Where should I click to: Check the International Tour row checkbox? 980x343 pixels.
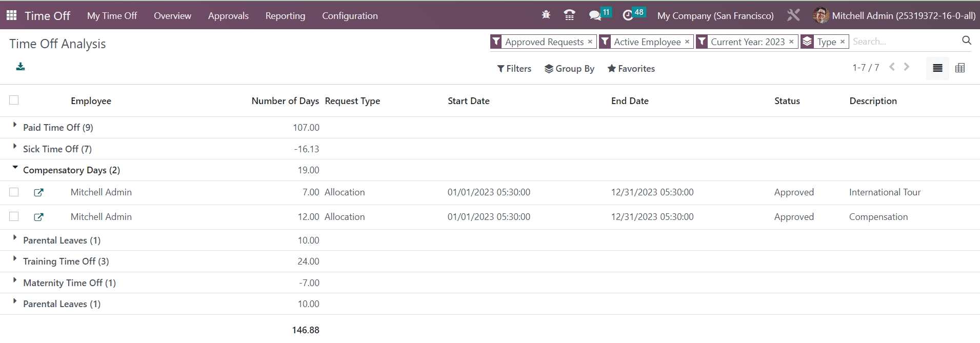(14, 192)
